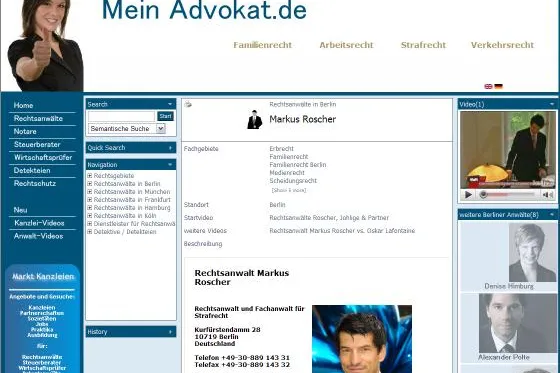Open Denise Himburg lawyer thumbnail
This screenshot has height=373, width=560.
531,252
